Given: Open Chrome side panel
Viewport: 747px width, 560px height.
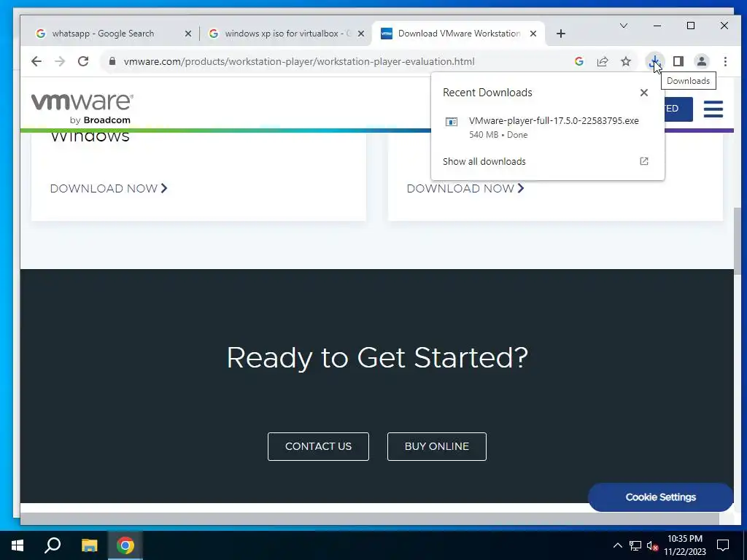Looking at the screenshot, I should [x=678, y=61].
